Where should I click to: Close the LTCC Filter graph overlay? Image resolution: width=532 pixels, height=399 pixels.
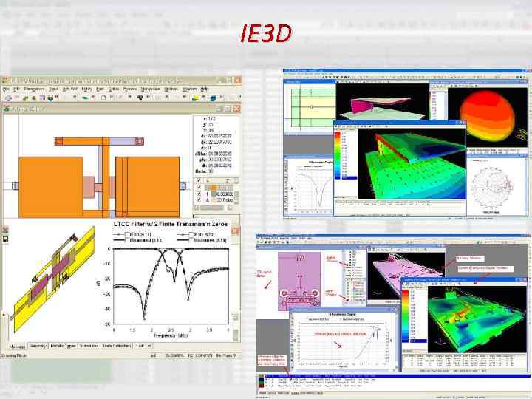235,231
